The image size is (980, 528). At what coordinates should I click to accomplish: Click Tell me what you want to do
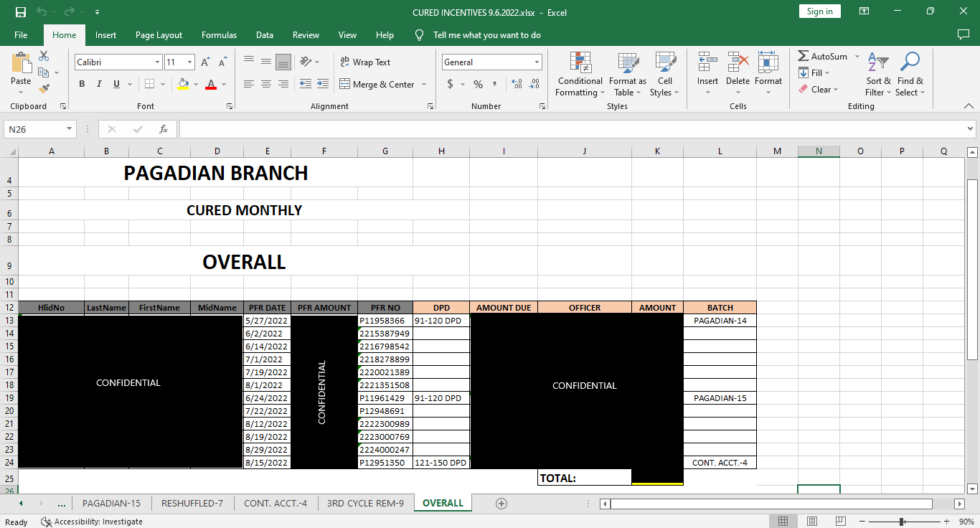[487, 35]
